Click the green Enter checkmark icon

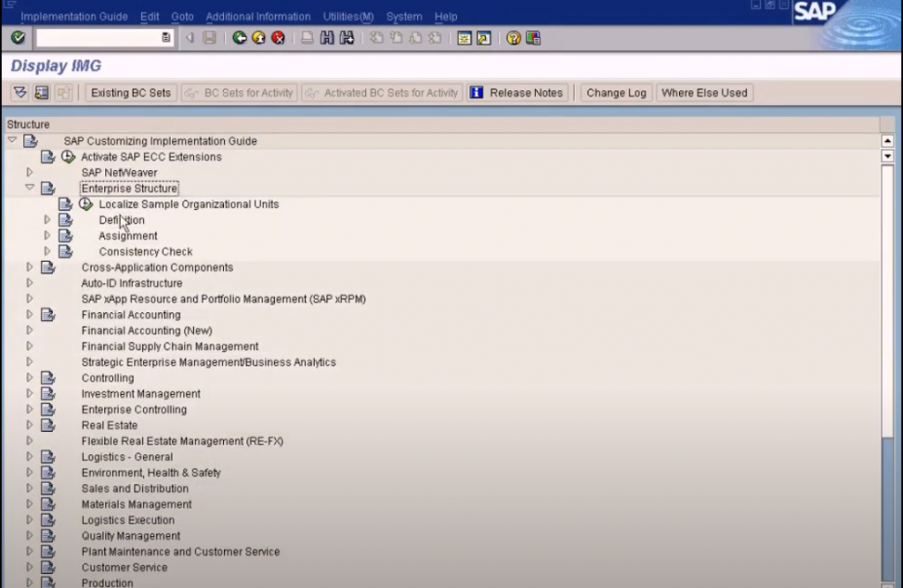tap(18, 38)
